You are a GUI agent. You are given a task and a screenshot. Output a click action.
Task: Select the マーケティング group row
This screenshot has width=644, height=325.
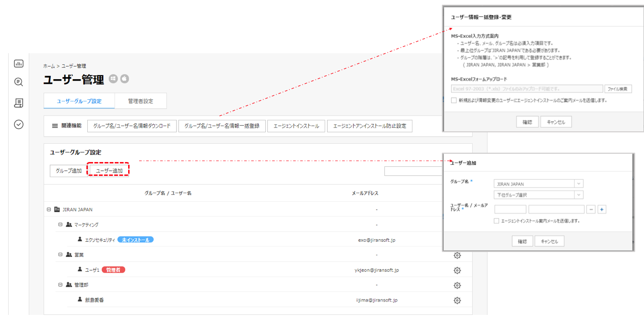(258, 224)
